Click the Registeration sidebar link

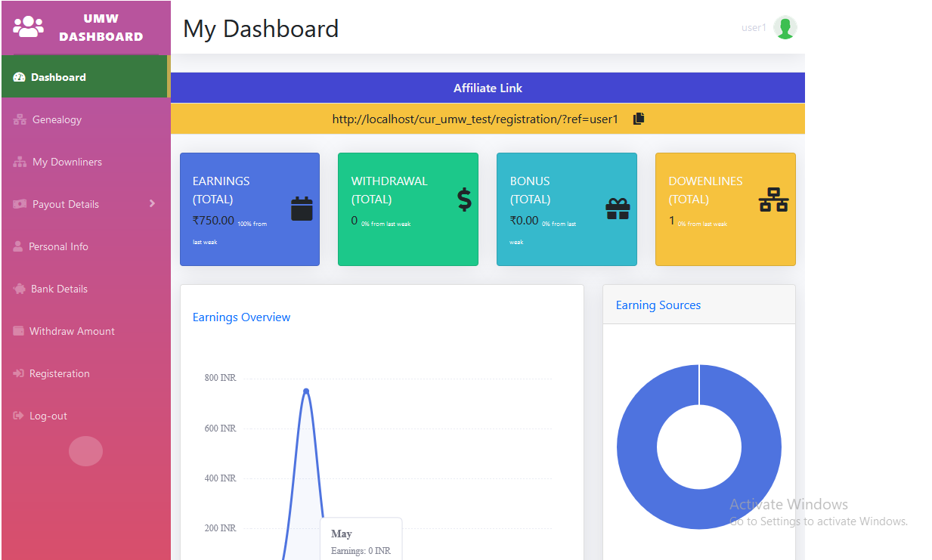coord(59,373)
